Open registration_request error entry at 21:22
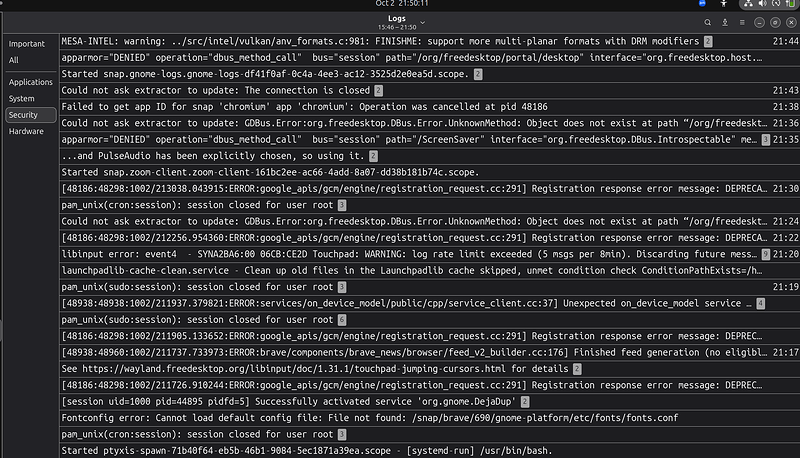This screenshot has height=458, width=800. (x=430, y=238)
